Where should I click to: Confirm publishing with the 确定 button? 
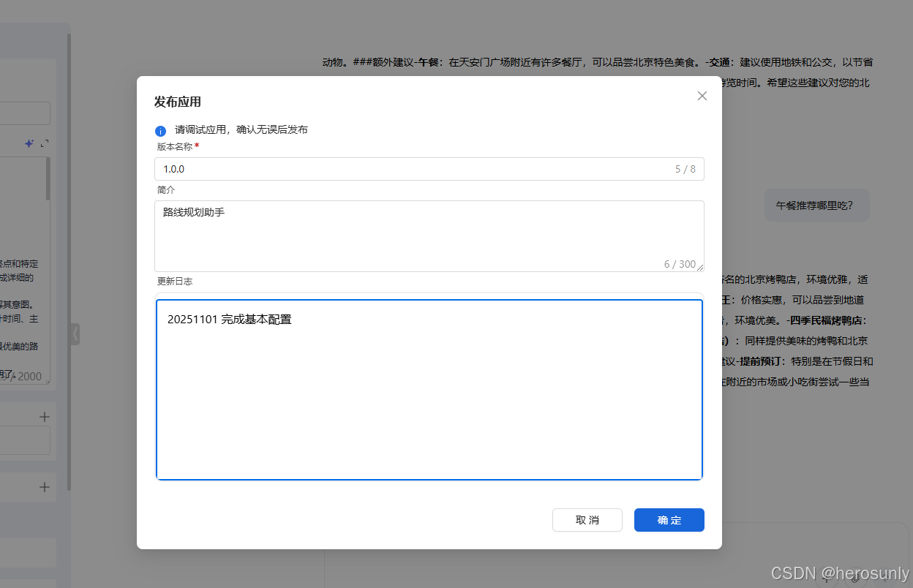pyautogui.click(x=669, y=520)
